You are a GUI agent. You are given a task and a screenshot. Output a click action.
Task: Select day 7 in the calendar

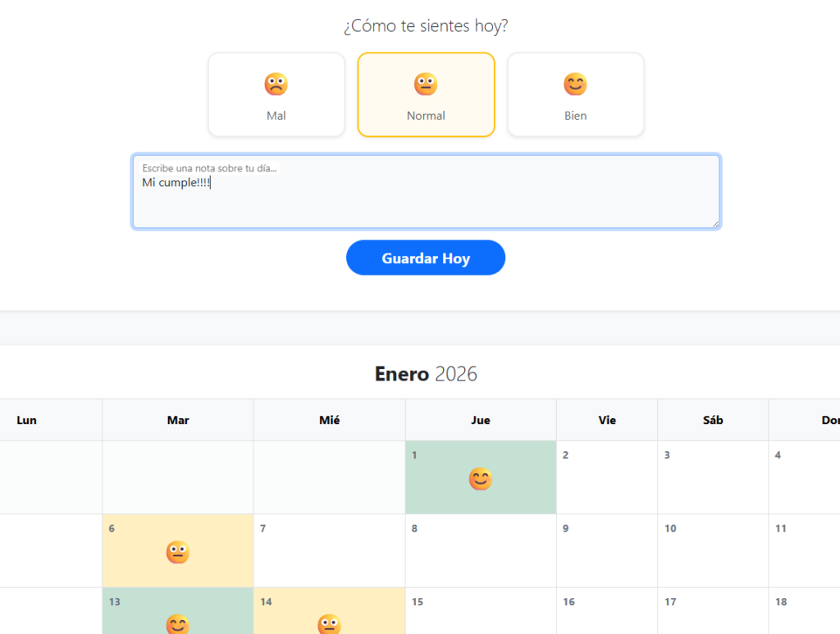[x=329, y=550]
